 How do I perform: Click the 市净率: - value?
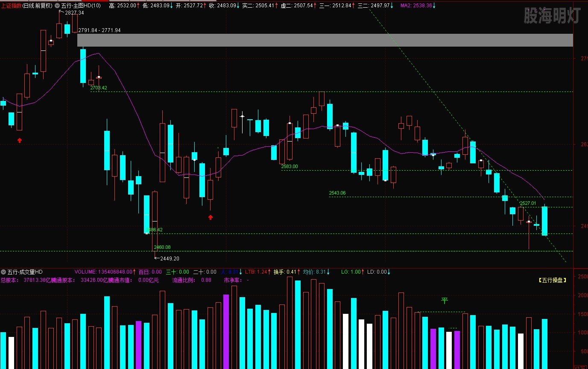pyautogui.click(x=237, y=280)
